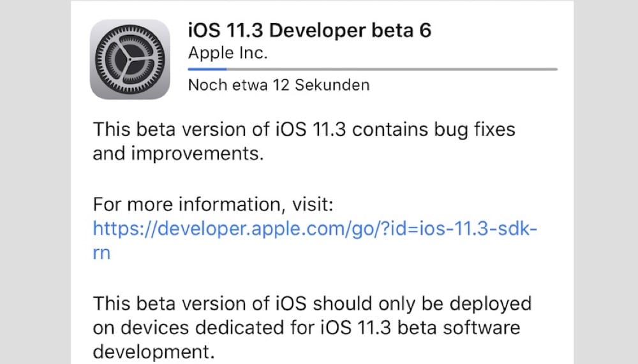
Task: Click the gray margin right of update card
Action: [606, 182]
